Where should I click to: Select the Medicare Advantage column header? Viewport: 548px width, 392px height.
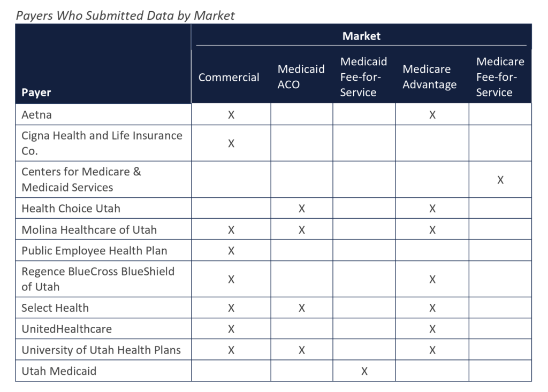pos(429,77)
